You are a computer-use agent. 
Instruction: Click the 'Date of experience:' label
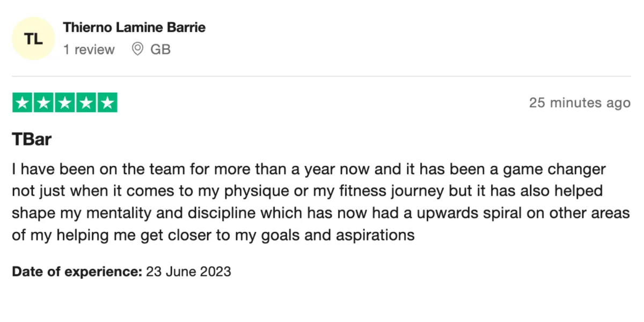[x=77, y=271]
